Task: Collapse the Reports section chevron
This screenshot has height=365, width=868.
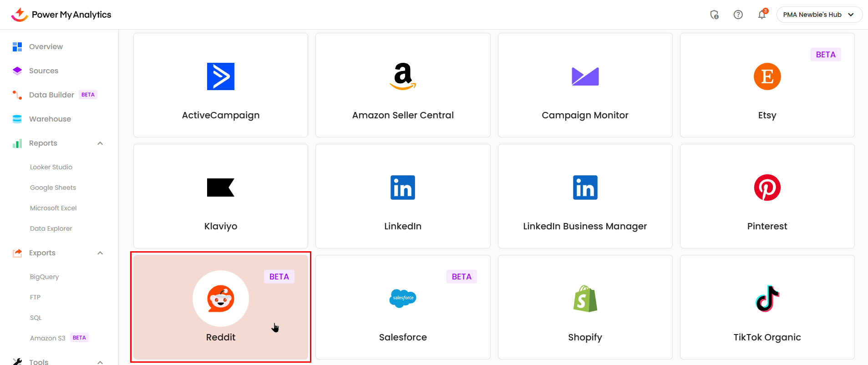Action: [x=100, y=143]
